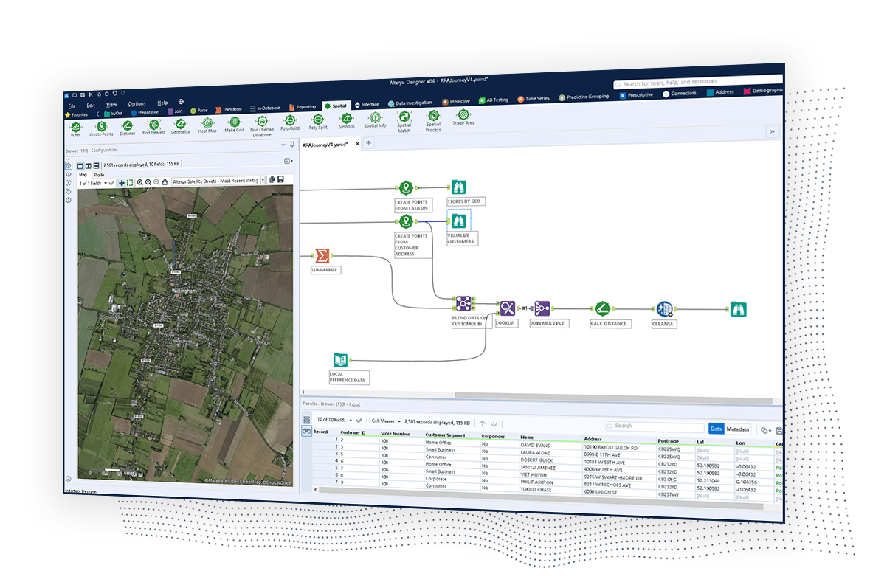Pick the Trade Area tool
Viewport: 870px width, 588px height.
pyautogui.click(x=463, y=117)
